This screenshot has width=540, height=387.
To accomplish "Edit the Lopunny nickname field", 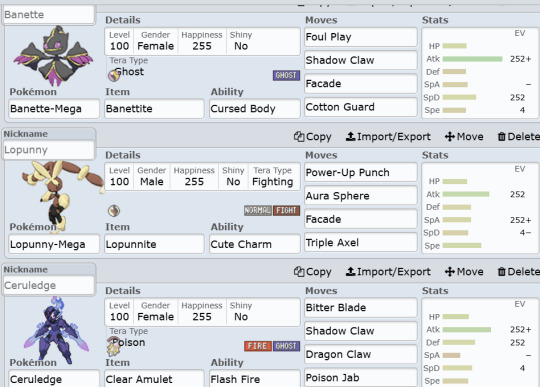I will pyautogui.click(x=49, y=150).
